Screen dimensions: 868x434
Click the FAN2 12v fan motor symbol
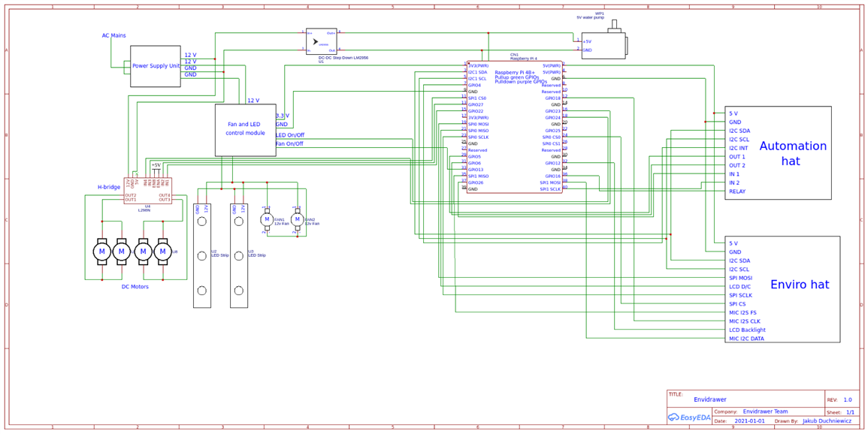pyautogui.click(x=298, y=219)
